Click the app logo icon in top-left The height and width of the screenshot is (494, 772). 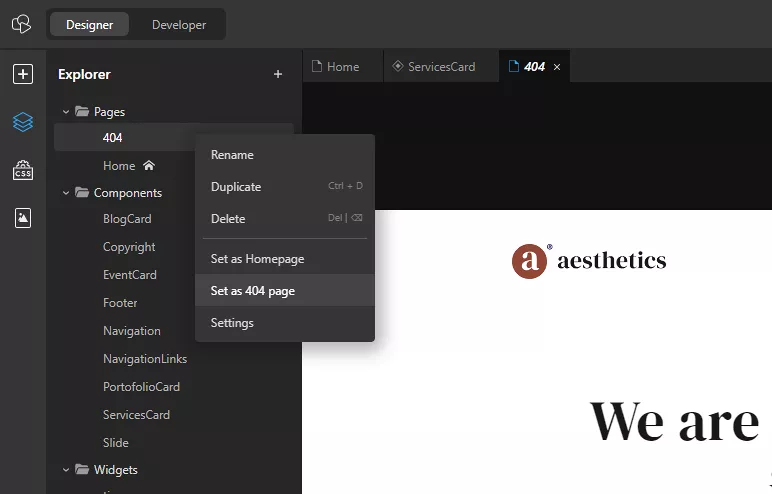(22, 24)
